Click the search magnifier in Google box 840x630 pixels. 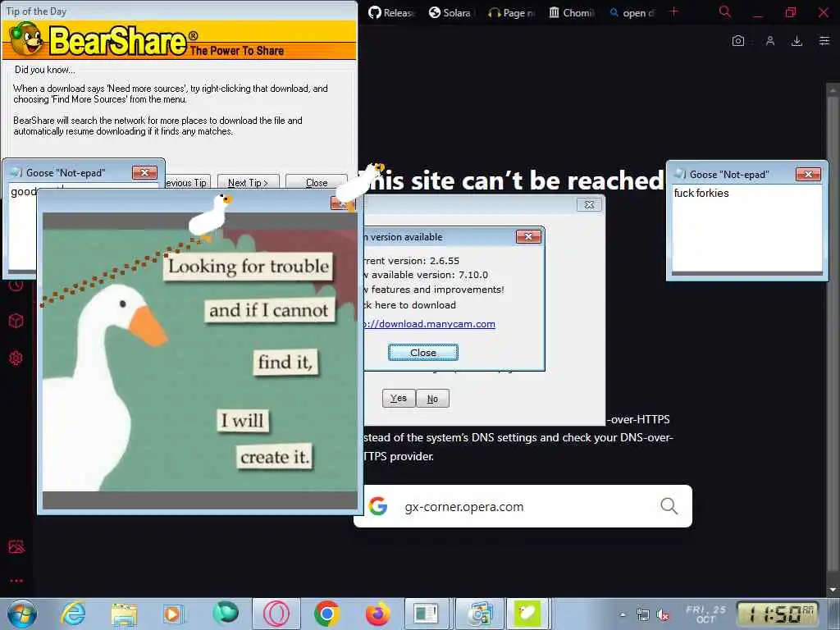(x=669, y=505)
